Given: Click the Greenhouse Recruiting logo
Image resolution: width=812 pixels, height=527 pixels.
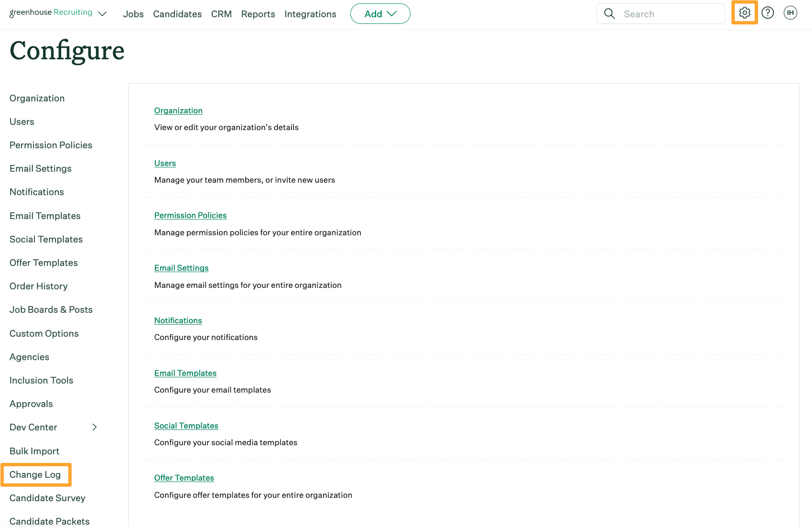Looking at the screenshot, I should [x=50, y=12].
